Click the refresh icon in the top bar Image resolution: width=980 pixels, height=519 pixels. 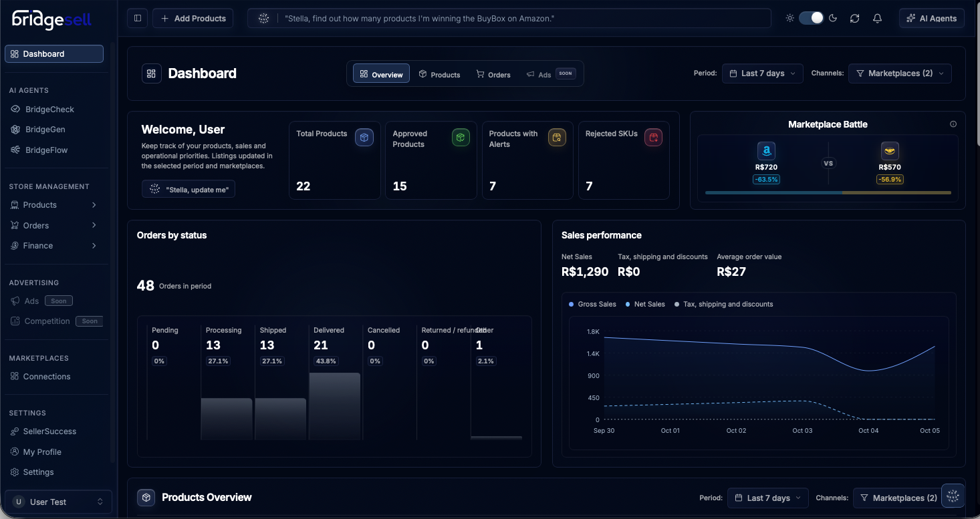pyautogui.click(x=854, y=18)
